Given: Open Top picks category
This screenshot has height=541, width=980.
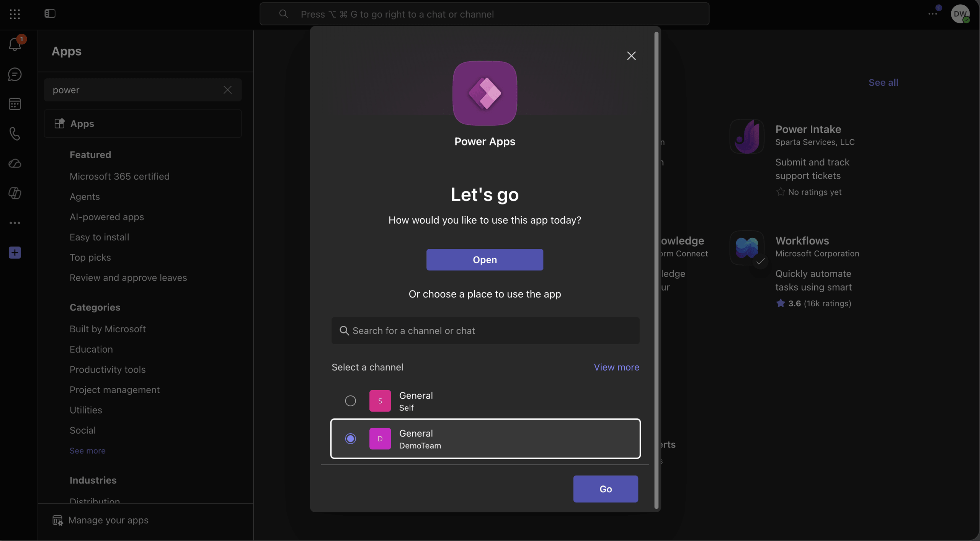Looking at the screenshot, I should click(90, 258).
